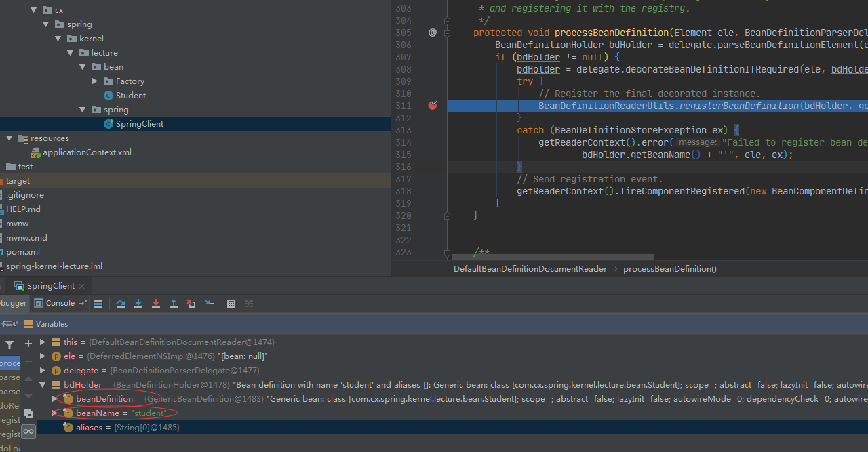Click the Run to Cursor icon
Viewport: 868px width, 452px height.
(x=209, y=304)
